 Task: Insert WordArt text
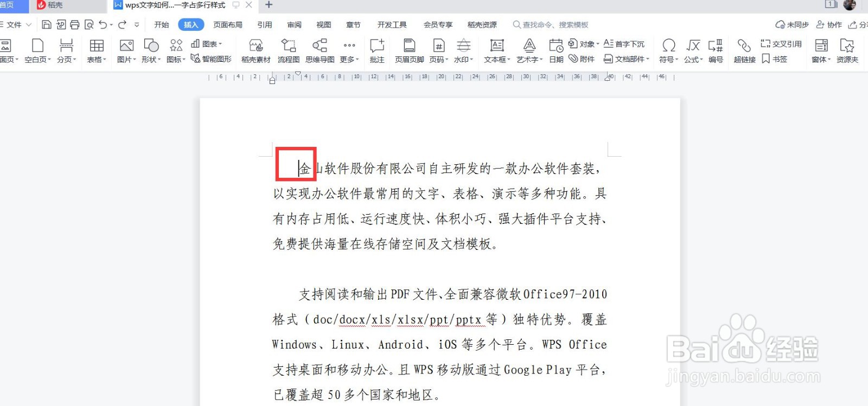coord(529,51)
